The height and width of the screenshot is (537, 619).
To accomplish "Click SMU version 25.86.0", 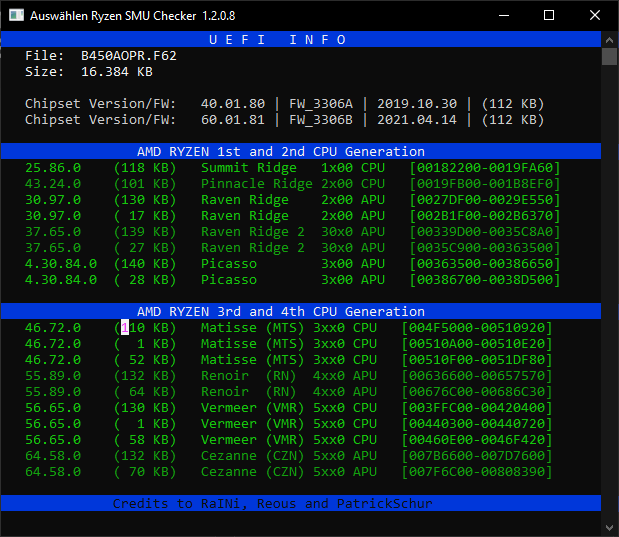I will 53,168.
